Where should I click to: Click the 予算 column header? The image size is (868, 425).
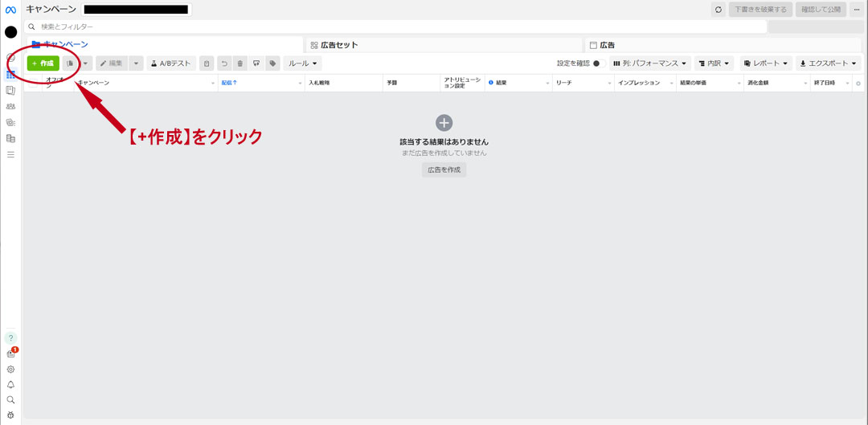point(411,83)
